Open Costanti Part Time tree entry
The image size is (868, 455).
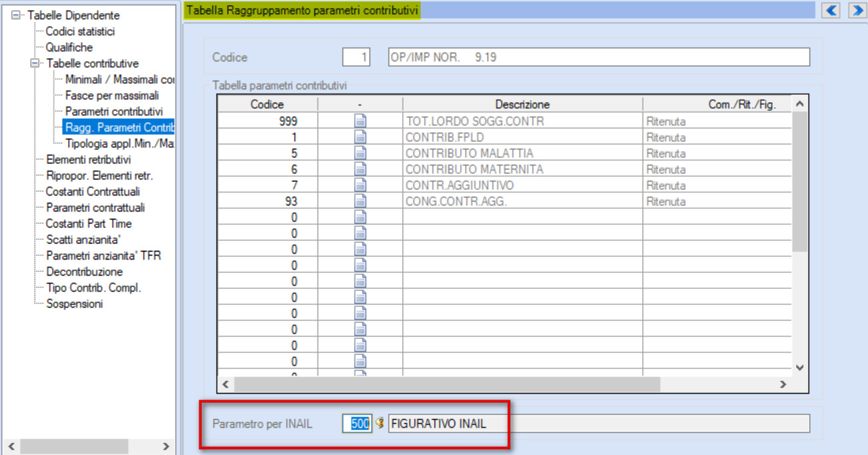[89, 223]
